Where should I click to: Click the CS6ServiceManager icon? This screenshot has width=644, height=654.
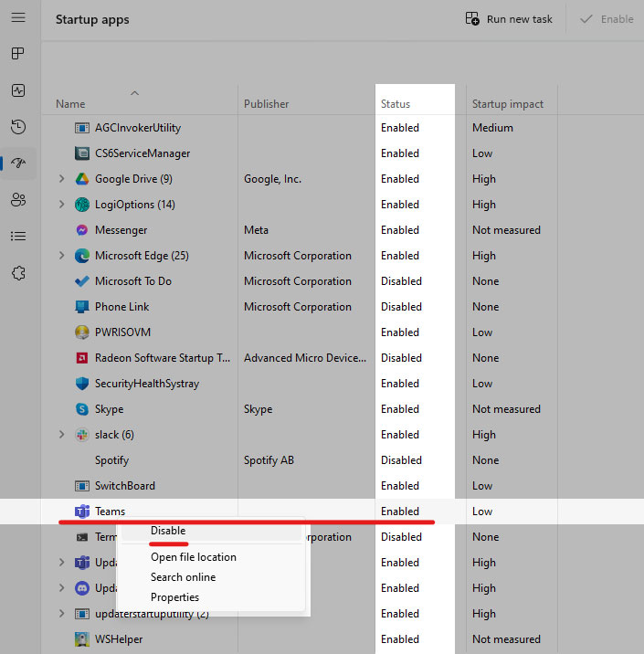coord(81,153)
